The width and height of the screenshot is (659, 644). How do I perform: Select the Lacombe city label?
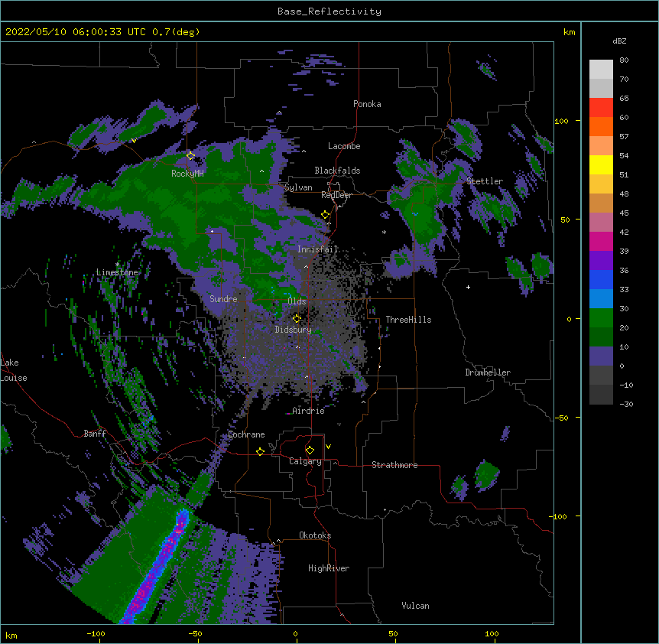click(344, 146)
